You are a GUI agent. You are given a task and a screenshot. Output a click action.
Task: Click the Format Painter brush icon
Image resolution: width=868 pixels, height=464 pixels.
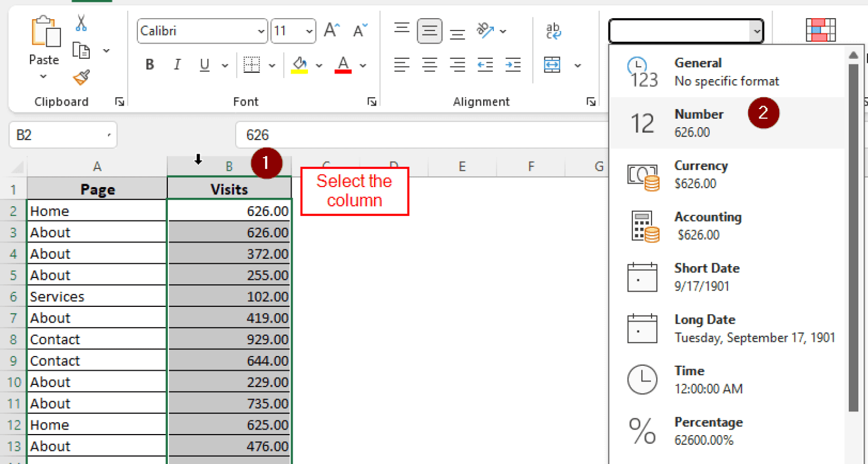pos(81,77)
